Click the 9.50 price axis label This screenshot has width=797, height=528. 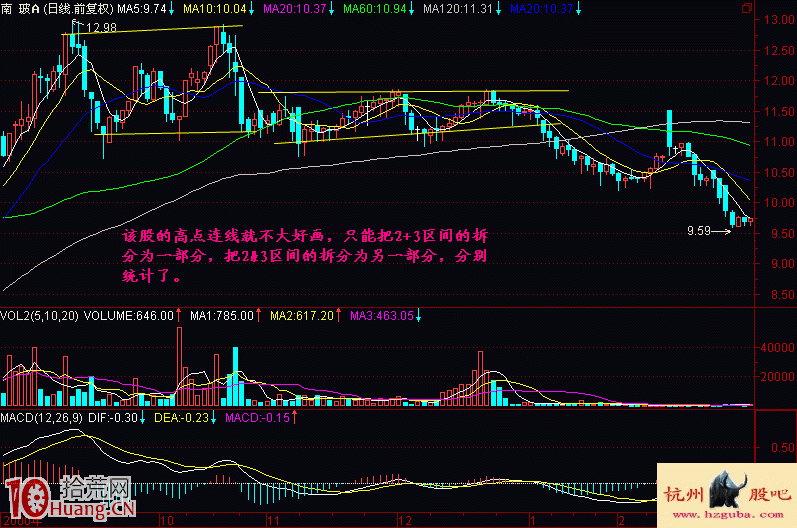pos(783,233)
